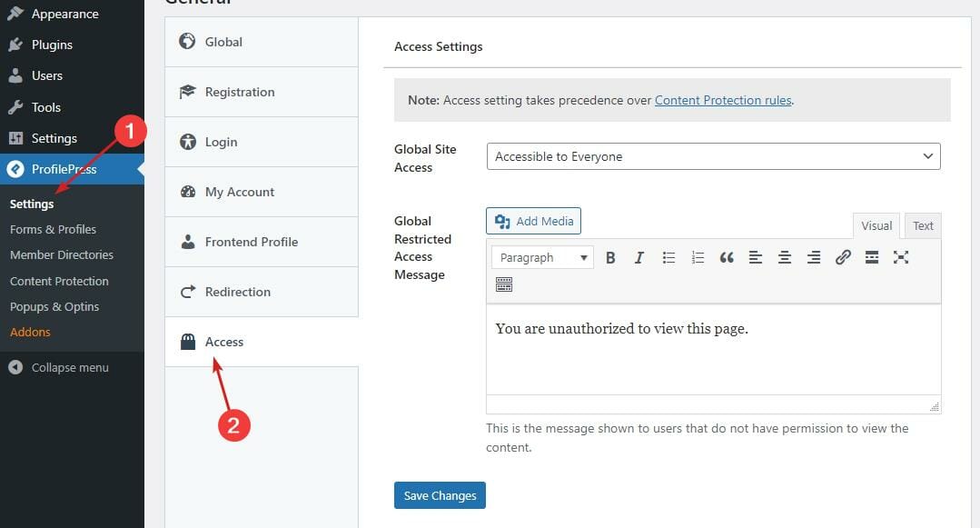The height and width of the screenshot is (528, 980).
Task: Toggle bold formatting in editor toolbar
Action: (610, 258)
